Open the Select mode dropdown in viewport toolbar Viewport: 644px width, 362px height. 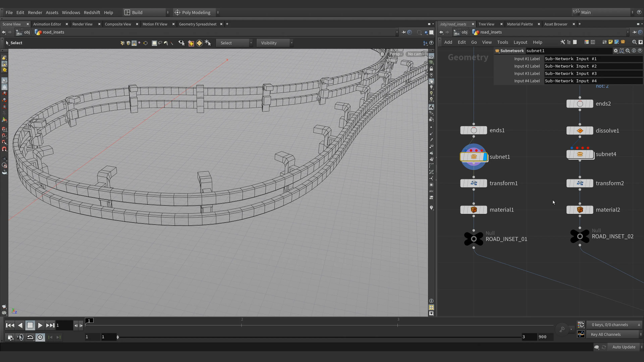coord(234,43)
